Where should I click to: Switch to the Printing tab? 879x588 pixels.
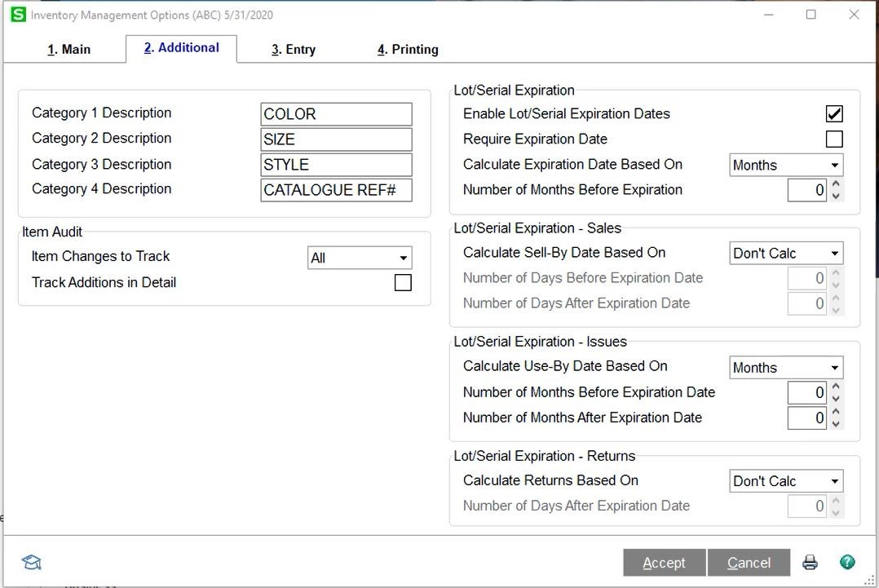pos(406,49)
